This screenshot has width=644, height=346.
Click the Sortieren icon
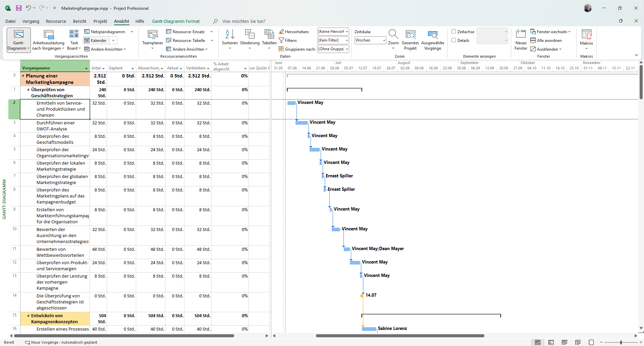coord(230,34)
